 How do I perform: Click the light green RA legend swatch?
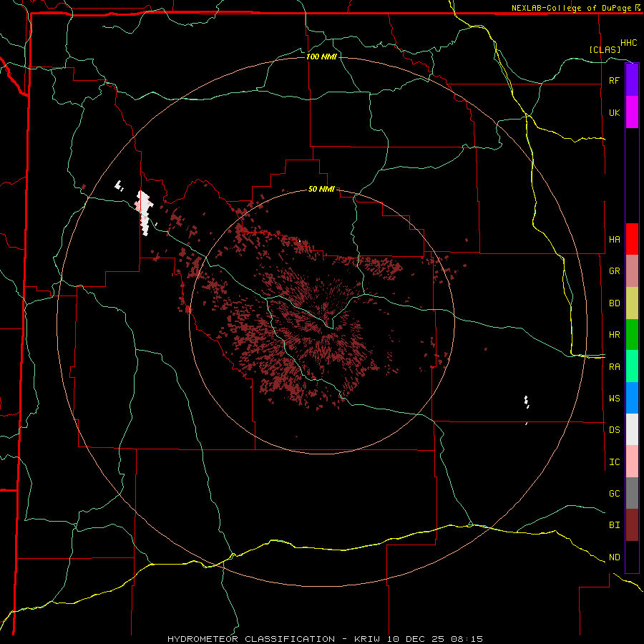(x=632, y=366)
